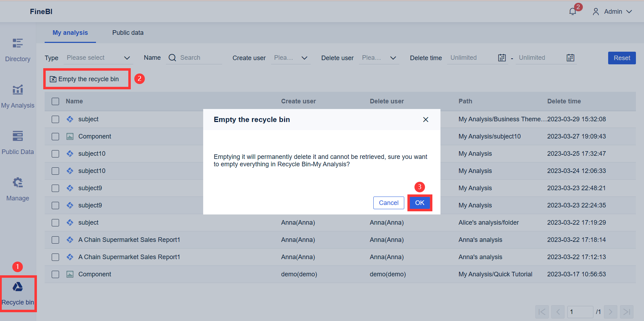
Task: Toggle the select-all checkbox in table header
Action: [x=55, y=101]
